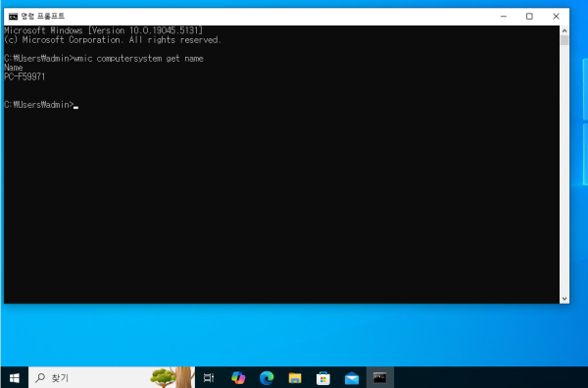Screen dimensions: 588x388
Task: Click the console scrollbar up arrow
Action: (x=564, y=30)
